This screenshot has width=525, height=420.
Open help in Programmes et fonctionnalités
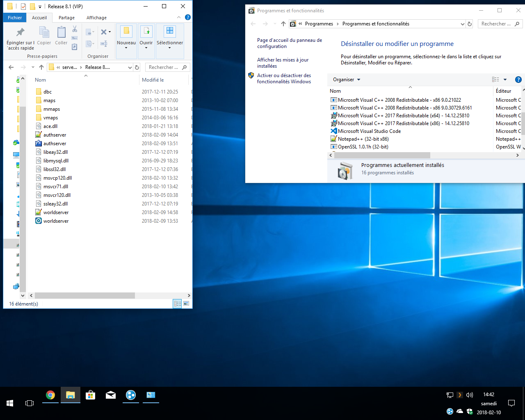tap(518, 80)
